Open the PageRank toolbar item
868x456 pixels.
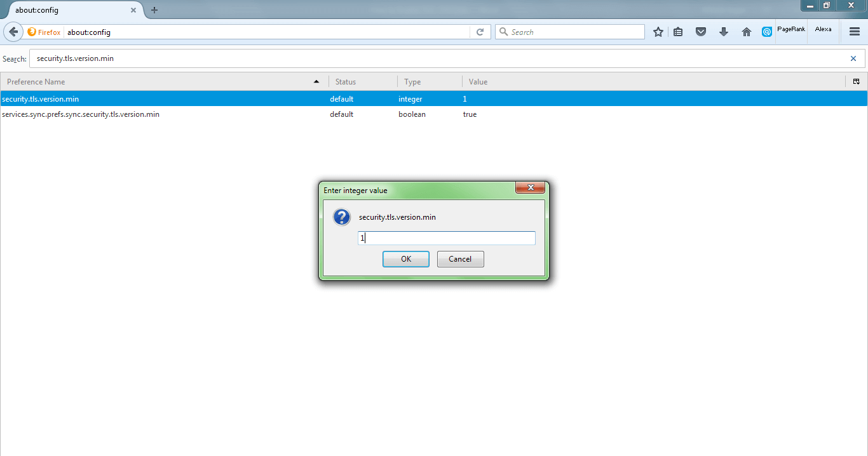[791, 29]
